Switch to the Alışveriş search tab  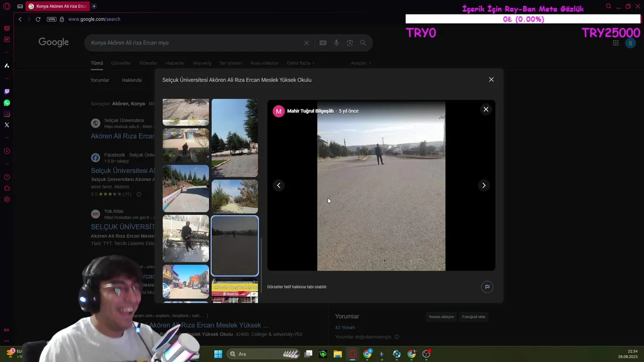pyautogui.click(x=202, y=63)
